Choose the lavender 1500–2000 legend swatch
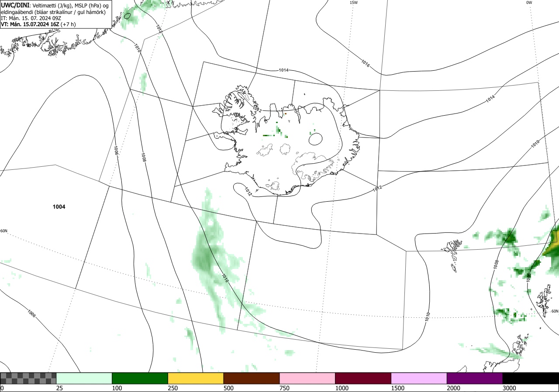559x392 pixels. (x=419, y=378)
